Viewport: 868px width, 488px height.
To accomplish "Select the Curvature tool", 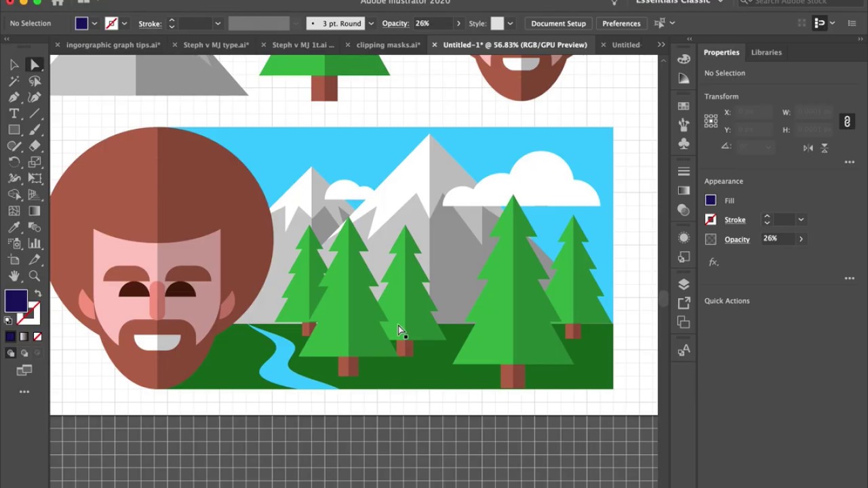I will click(35, 97).
